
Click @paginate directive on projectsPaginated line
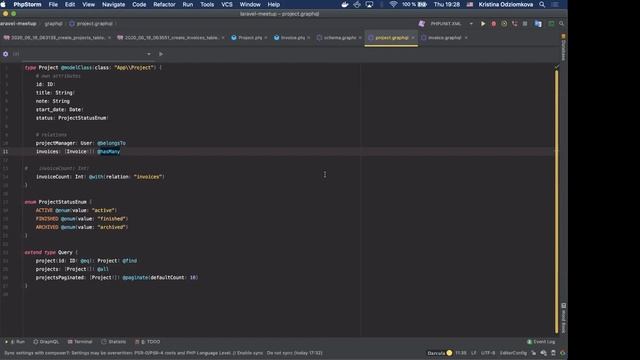[x=136, y=278]
